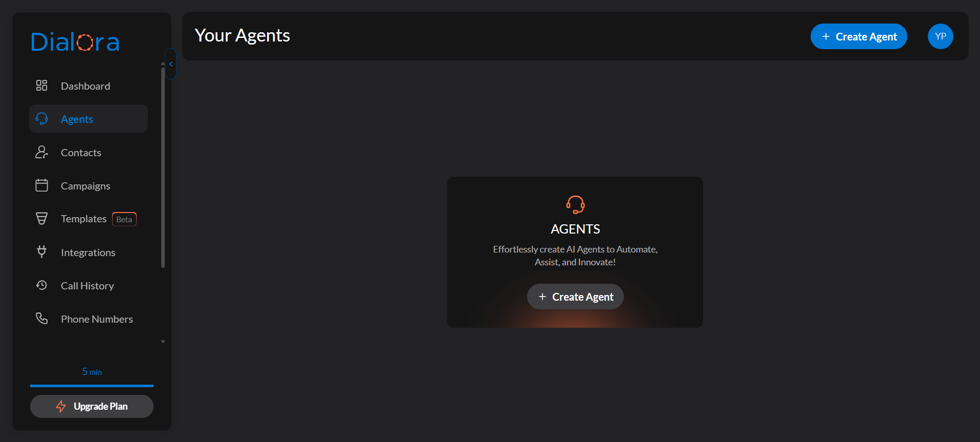The height and width of the screenshot is (442, 980).
Task: Click the Call History clock icon
Action: tap(41, 285)
